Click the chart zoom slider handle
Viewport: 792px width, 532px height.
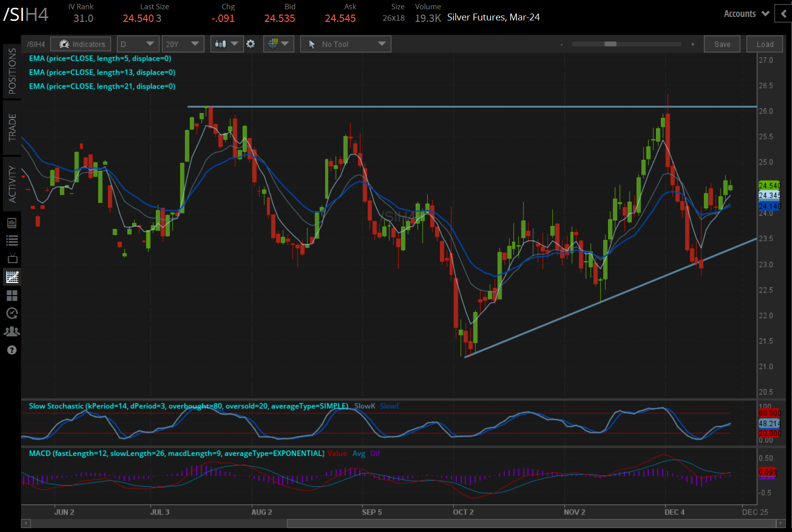coord(610,44)
